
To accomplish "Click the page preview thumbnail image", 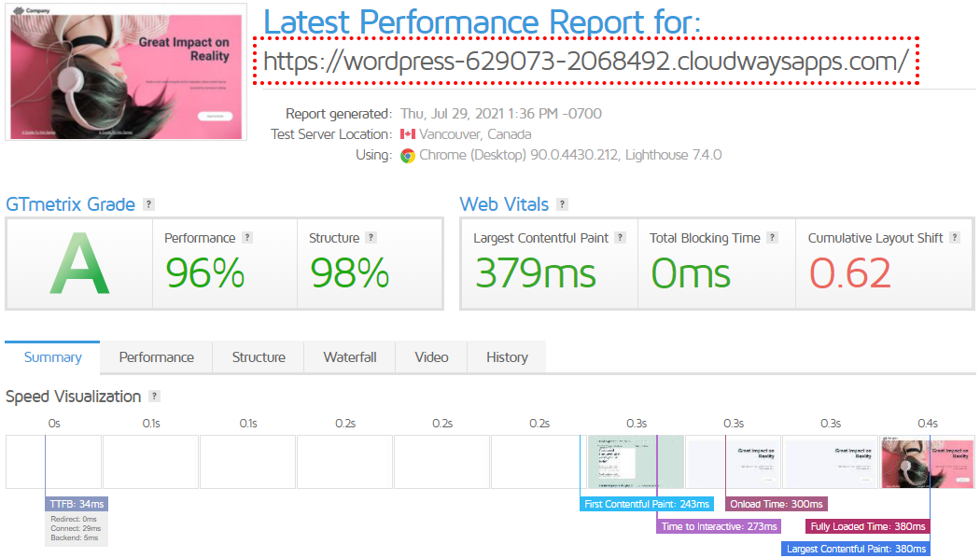I will tap(126, 72).
